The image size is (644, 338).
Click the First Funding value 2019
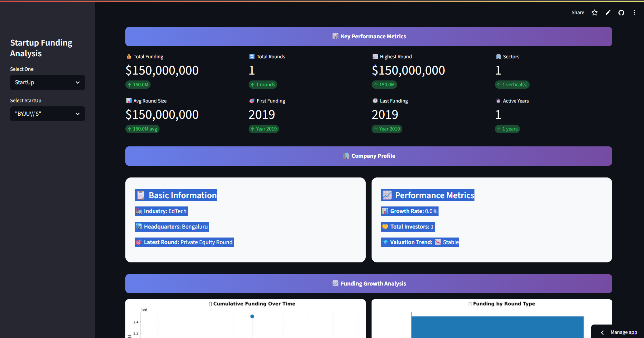[262, 115]
